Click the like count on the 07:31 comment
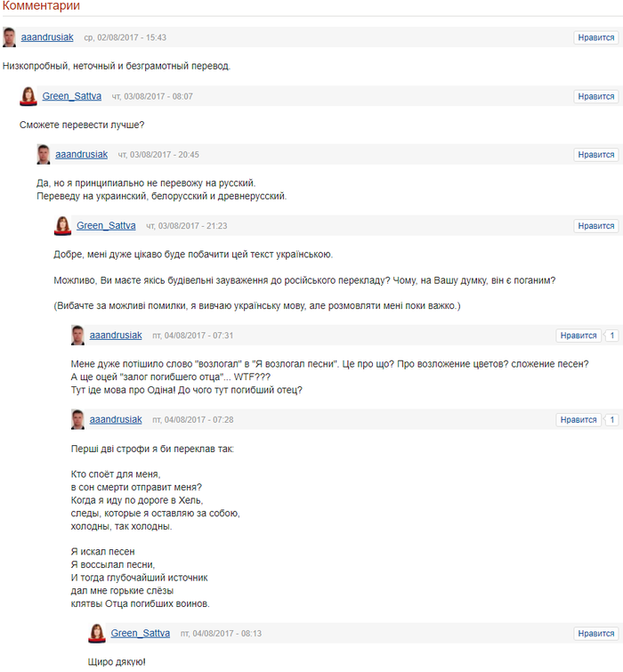The width and height of the screenshot is (623, 672). pyautogui.click(x=611, y=336)
